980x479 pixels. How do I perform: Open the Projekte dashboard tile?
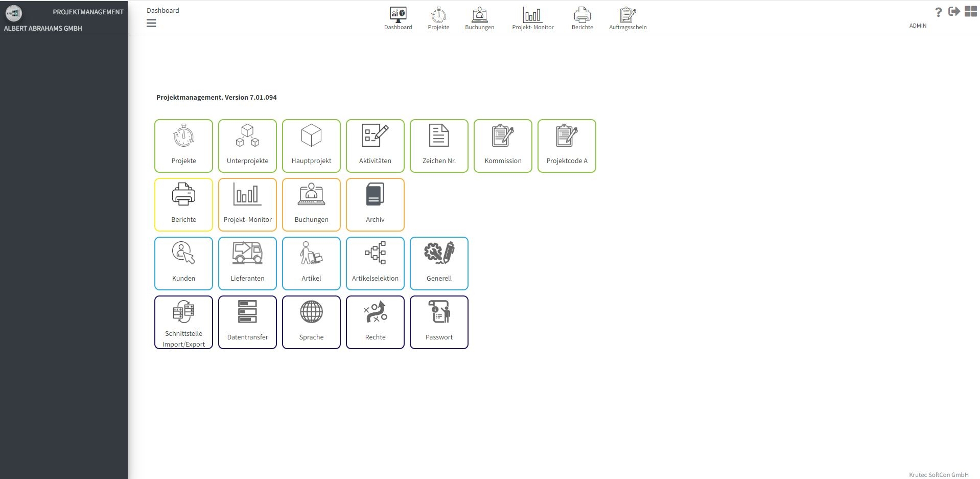pyautogui.click(x=183, y=146)
